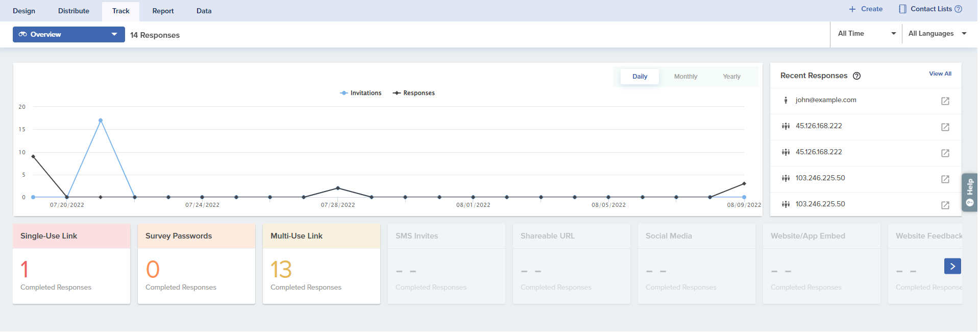
Task: Click help icon beside Recent Responses
Action: [856, 76]
